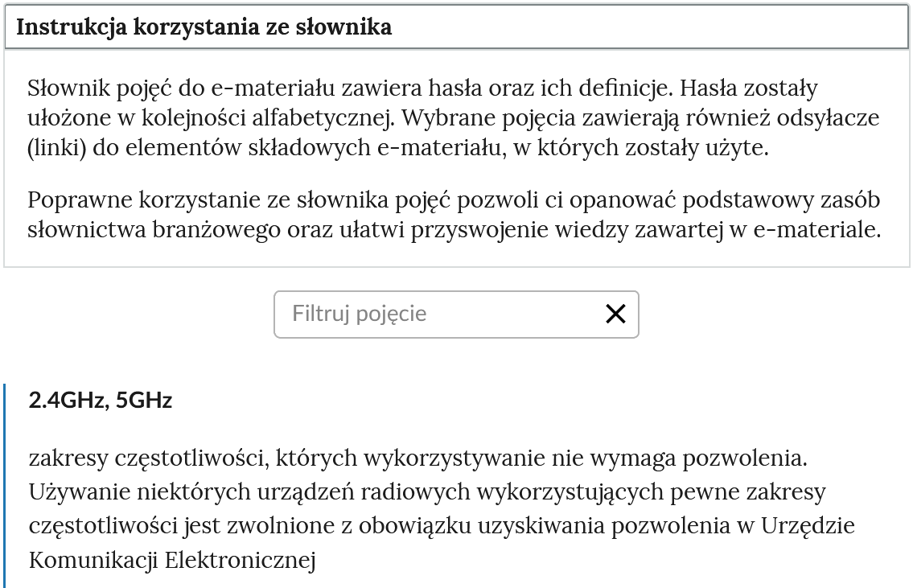The width and height of the screenshot is (913, 588).
Task: Click the sentence starting with Używanie niektórych urządzeń
Action: coord(442,526)
